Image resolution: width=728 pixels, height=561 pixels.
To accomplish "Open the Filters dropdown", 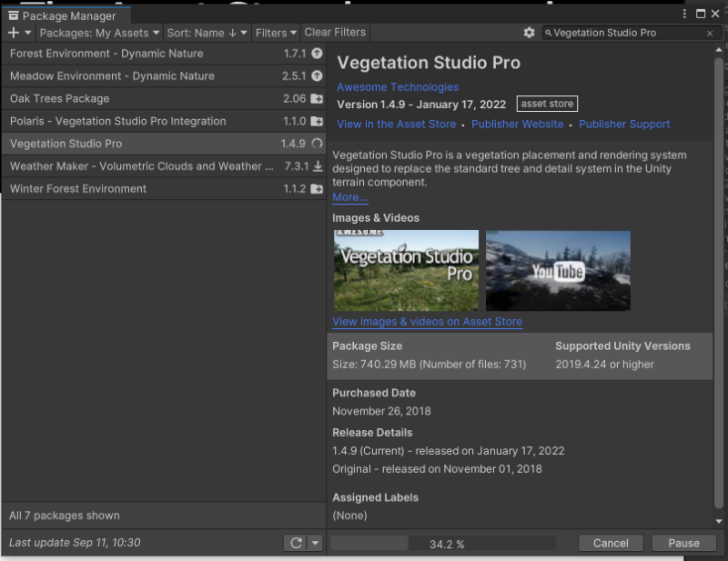I will 276,32.
